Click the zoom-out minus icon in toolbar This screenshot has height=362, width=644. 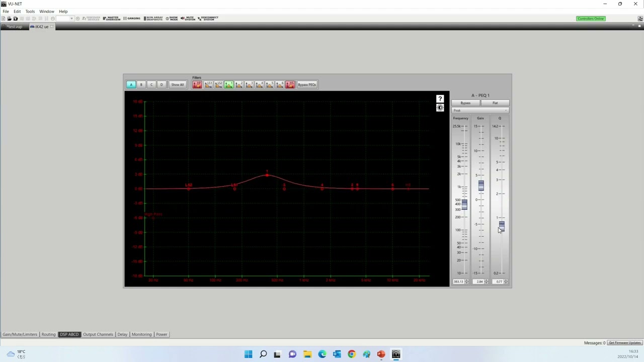[x=52, y=19]
